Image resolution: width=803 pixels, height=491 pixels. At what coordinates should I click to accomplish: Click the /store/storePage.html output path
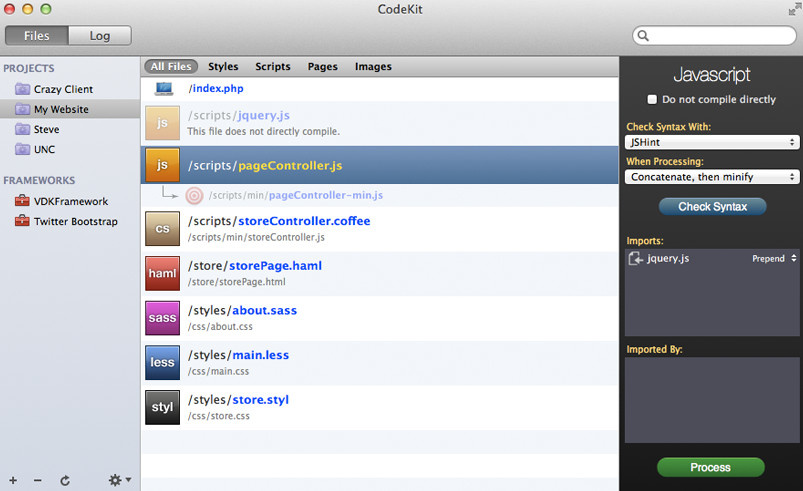coord(237,282)
